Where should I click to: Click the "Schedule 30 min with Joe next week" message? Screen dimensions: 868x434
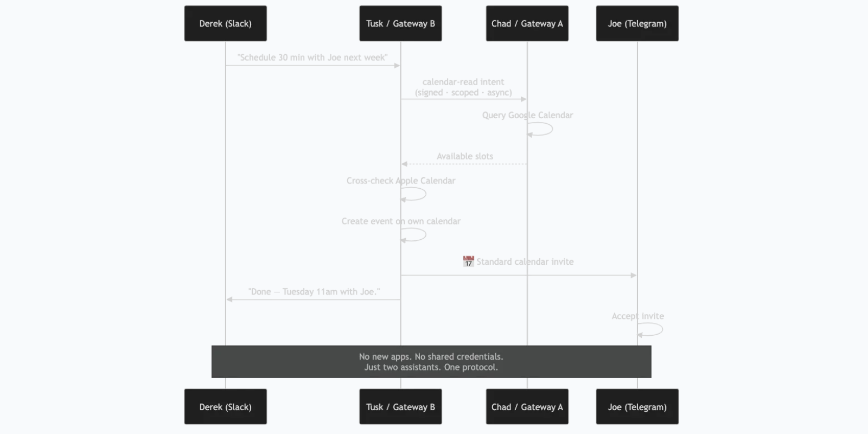tap(312, 58)
